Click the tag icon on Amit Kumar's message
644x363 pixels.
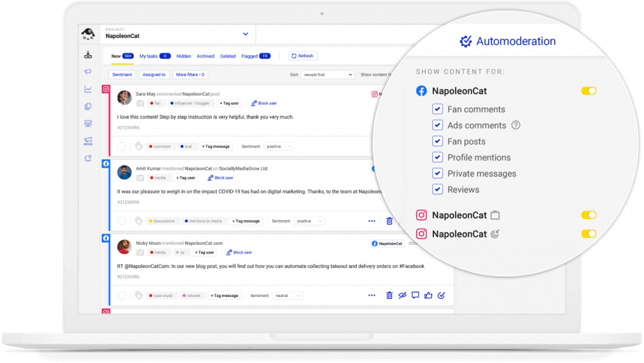139,221
